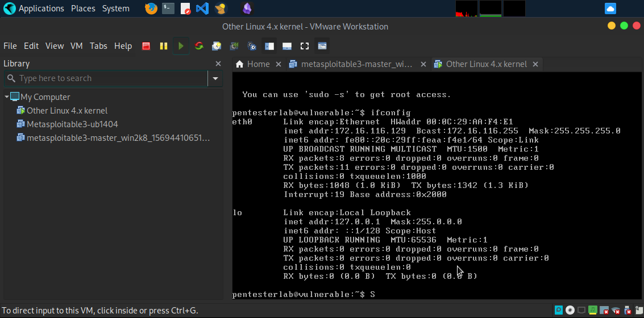Click the VMware window title text
The image size is (644, 318).
pyautogui.click(x=305, y=27)
